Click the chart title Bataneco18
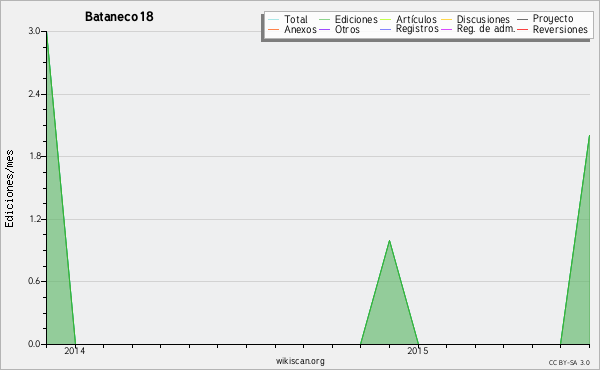600x370 pixels. tap(119, 17)
